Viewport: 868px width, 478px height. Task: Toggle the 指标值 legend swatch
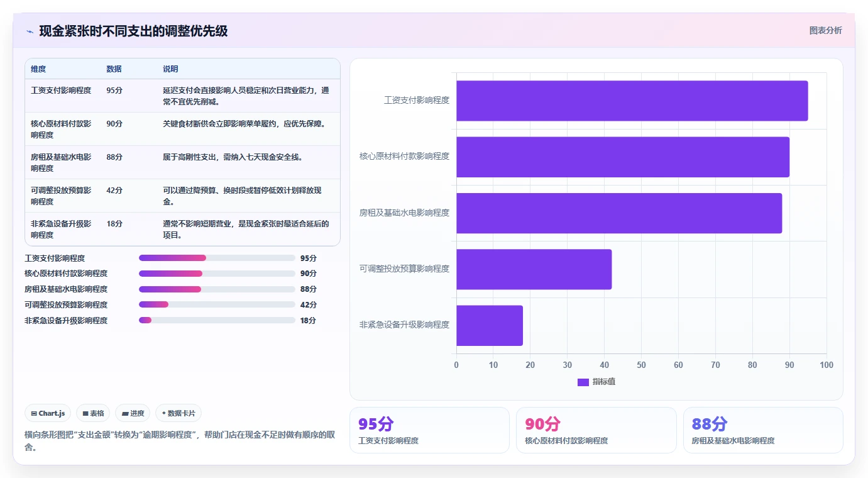point(583,382)
